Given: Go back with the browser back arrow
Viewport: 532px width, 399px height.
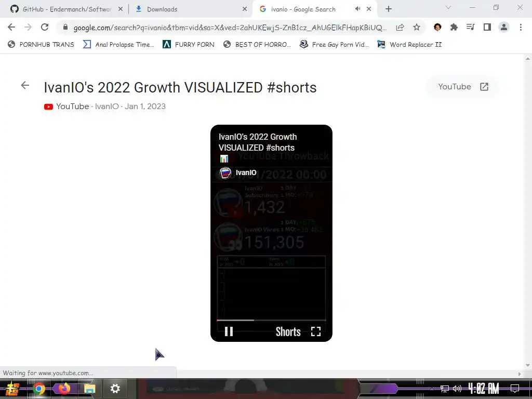Looking at the screenshot, I should pos(11,27).
